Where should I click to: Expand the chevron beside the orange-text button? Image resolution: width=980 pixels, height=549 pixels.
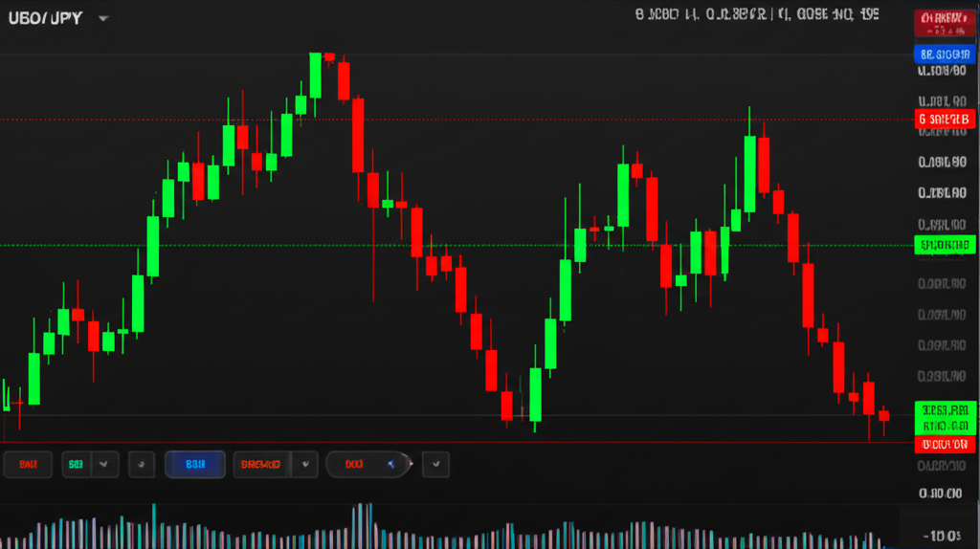[305, 465]
